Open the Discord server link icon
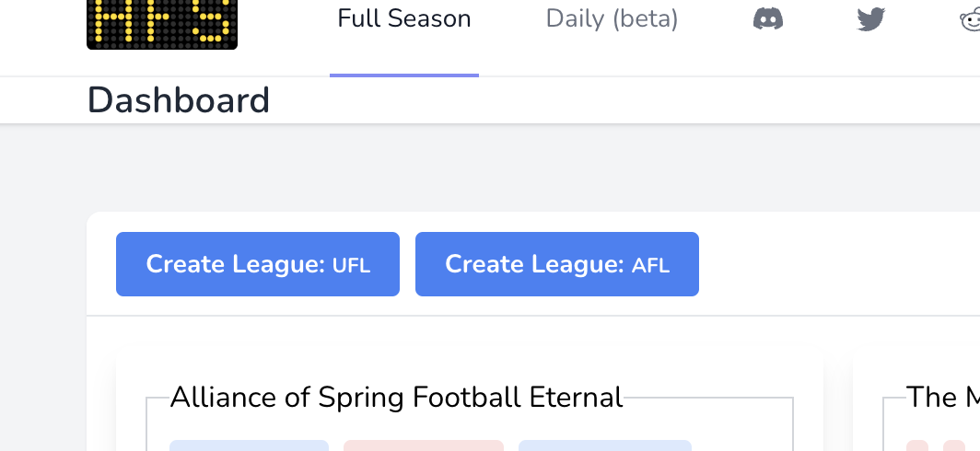Screen dimensions: 980x451 [x=768, y=19]
